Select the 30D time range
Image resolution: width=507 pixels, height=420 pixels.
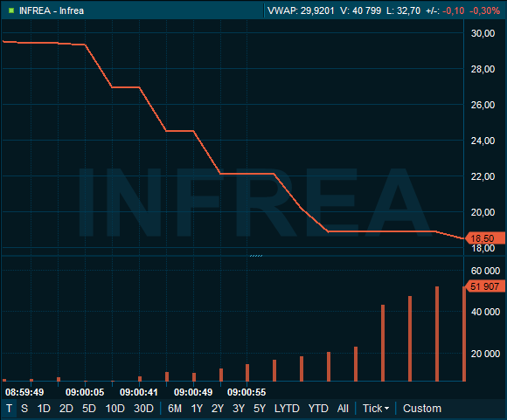click(x=144, y=409)
